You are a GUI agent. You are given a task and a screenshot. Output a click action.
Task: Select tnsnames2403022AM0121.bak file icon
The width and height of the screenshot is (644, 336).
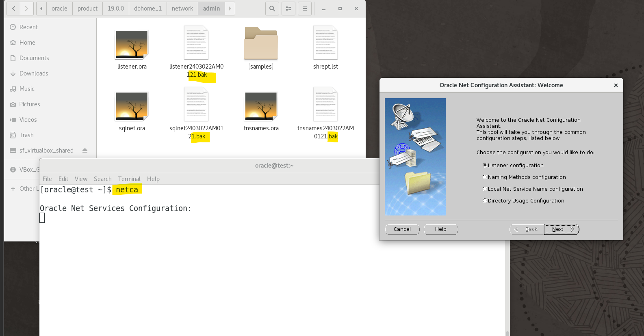click(325, 104)
